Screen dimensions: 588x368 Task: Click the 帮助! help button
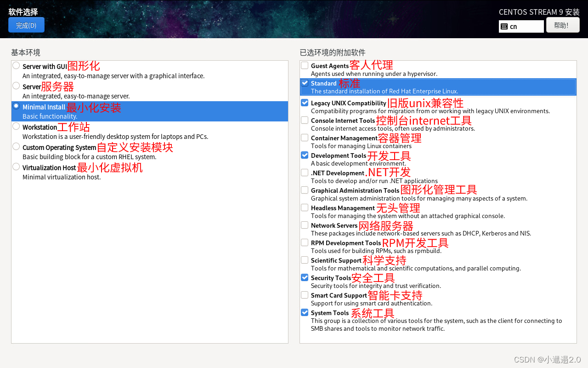click(x=563, y=24)
